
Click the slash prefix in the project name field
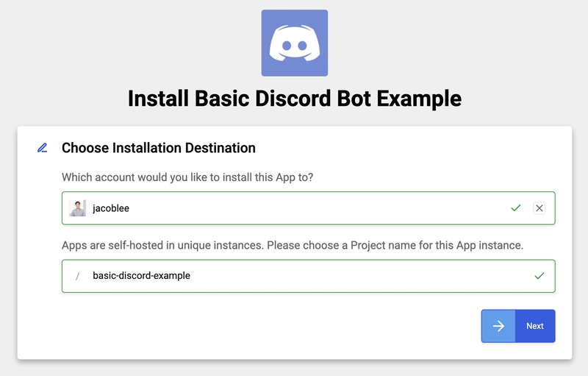[78, 277]
